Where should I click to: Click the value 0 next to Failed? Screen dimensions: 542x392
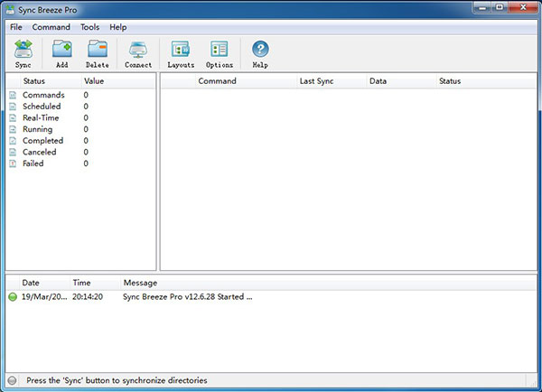pyautogui.click(x=86, y=163)
